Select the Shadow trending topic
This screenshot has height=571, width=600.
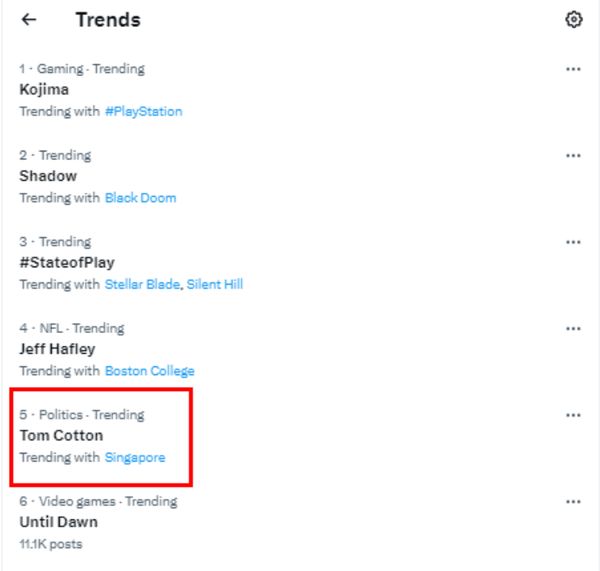click(48, 176)
